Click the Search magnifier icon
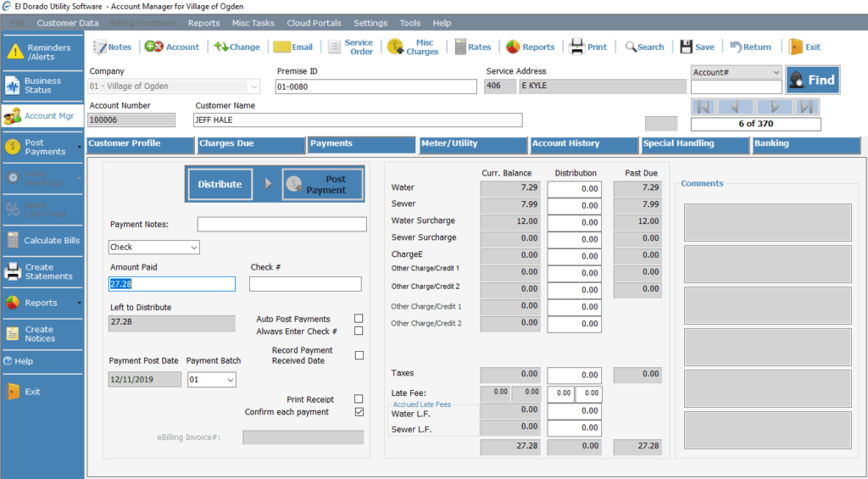This screenshot has height=479, width=868. (x=631, y=47)
